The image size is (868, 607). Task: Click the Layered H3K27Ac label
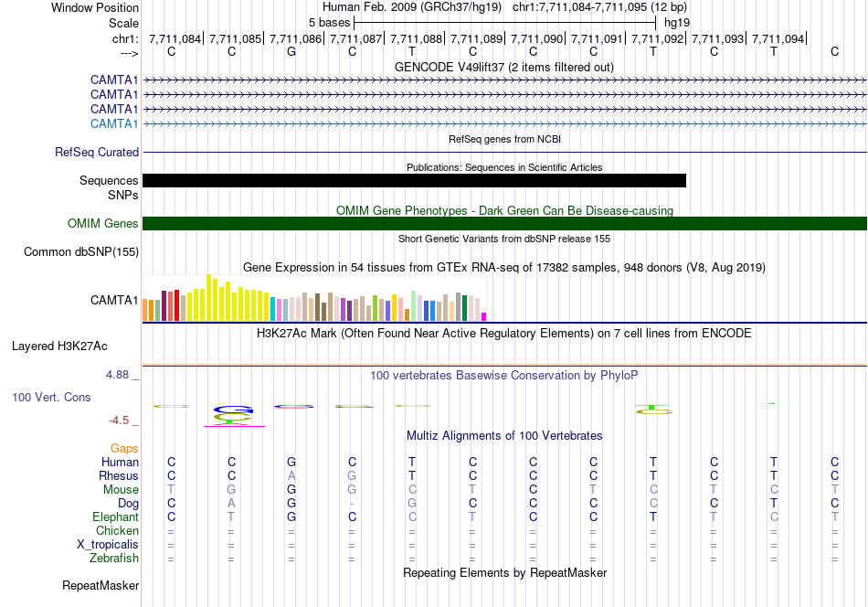(x=59, y=346)
